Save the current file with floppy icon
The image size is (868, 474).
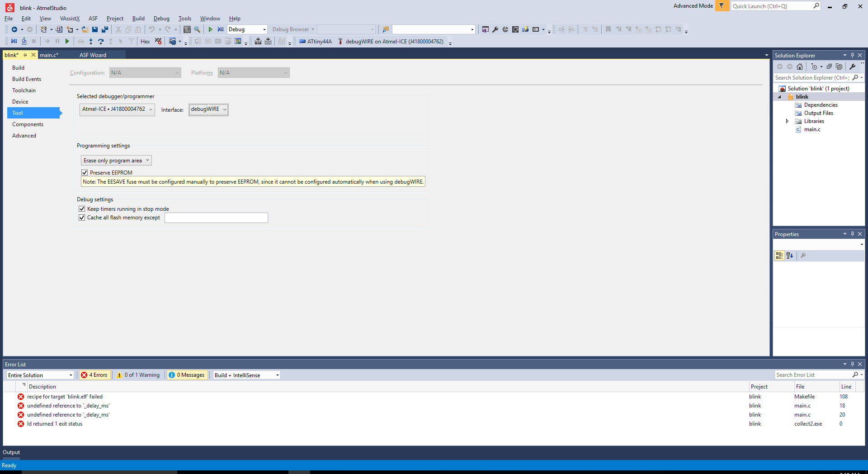click(x=95, y=29)
